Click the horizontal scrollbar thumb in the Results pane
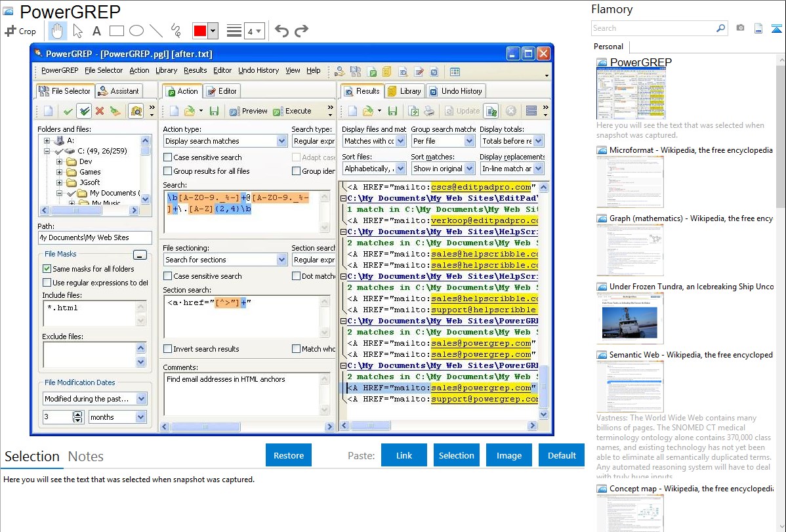The image size is (786, 532). [x=371, y=426]
